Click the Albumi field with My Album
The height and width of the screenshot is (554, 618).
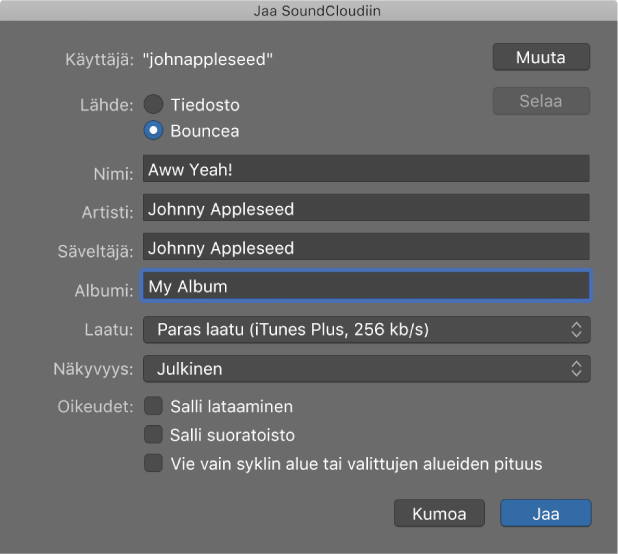tap(366, 286)
